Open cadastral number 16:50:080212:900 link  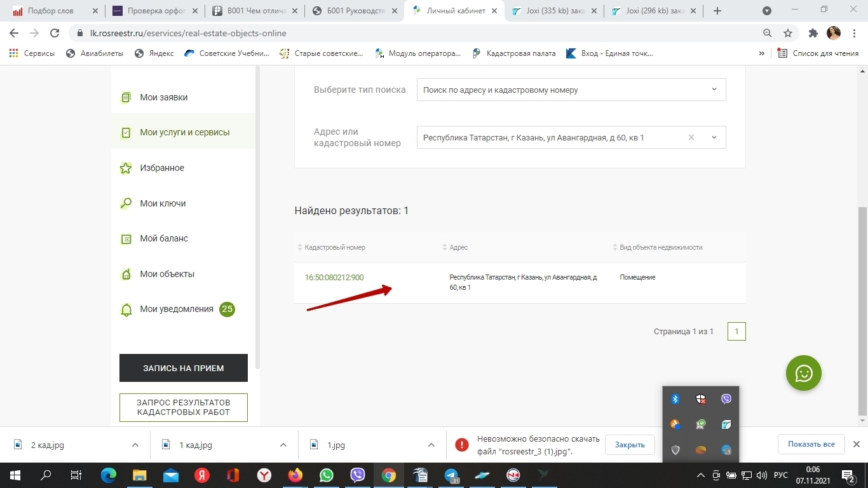334,278
